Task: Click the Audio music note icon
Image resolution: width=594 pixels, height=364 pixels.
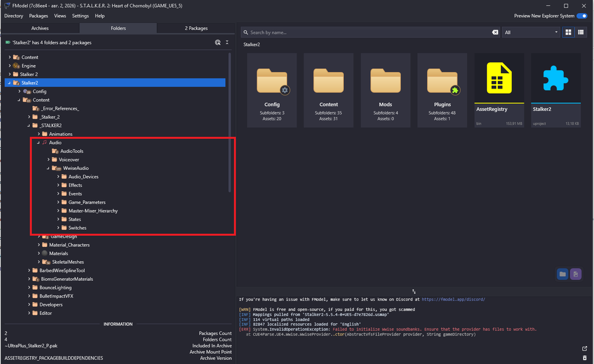Action: tap(45, 143)
